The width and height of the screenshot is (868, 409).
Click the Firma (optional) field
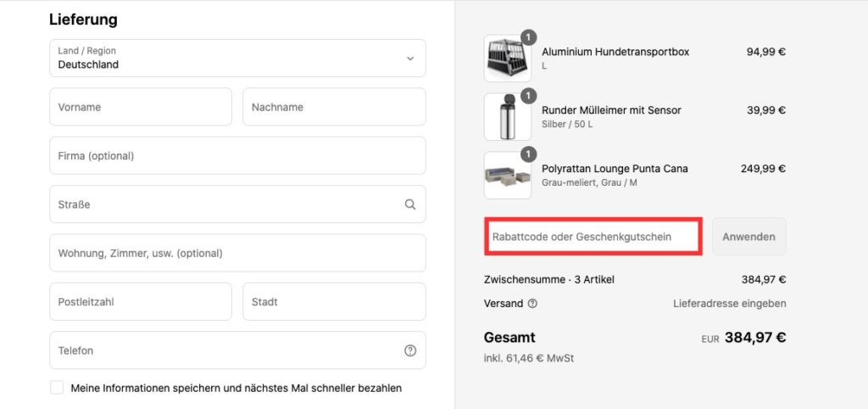[x=237, y=156]
